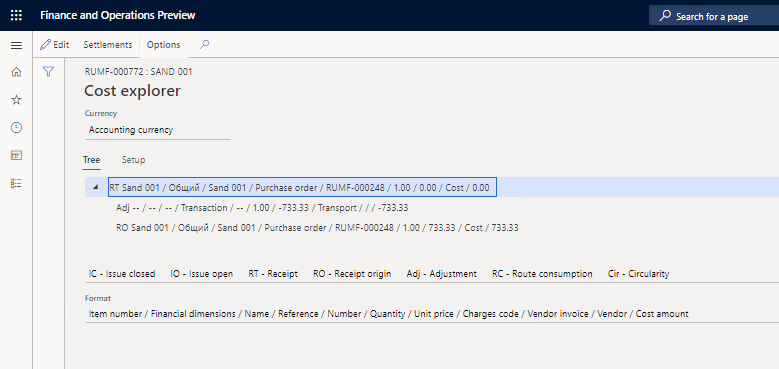Expand the navigation pane hamburger menu
Viewport: 779px width, 369px height.
(16, 46)
